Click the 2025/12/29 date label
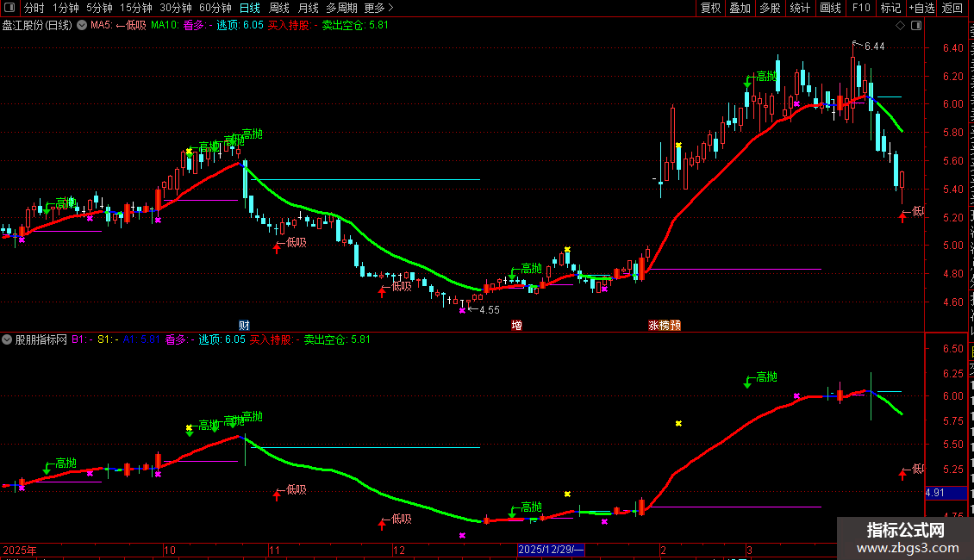 pos(551,550)
